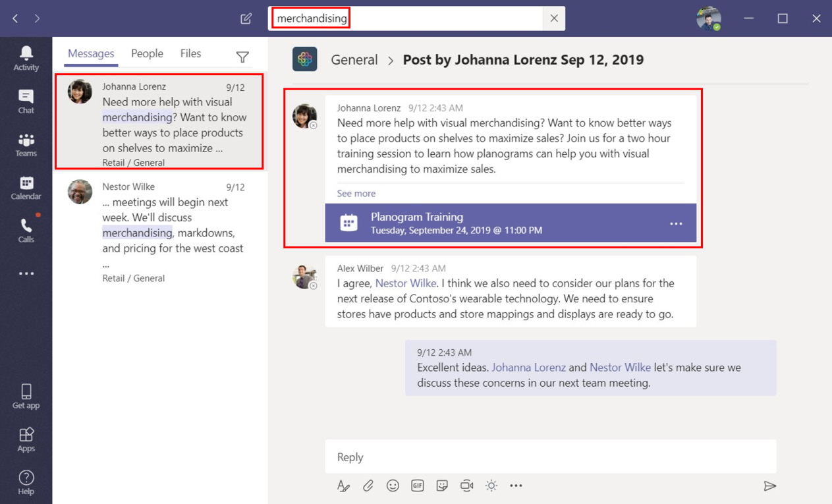Open the Activity feed
This screenshot has width=832, height=504.
pyautogui.click(x=26, y=58)
